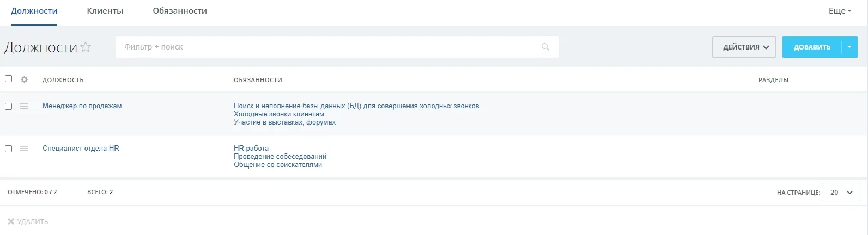Open duty HR работа

(251, 149)
